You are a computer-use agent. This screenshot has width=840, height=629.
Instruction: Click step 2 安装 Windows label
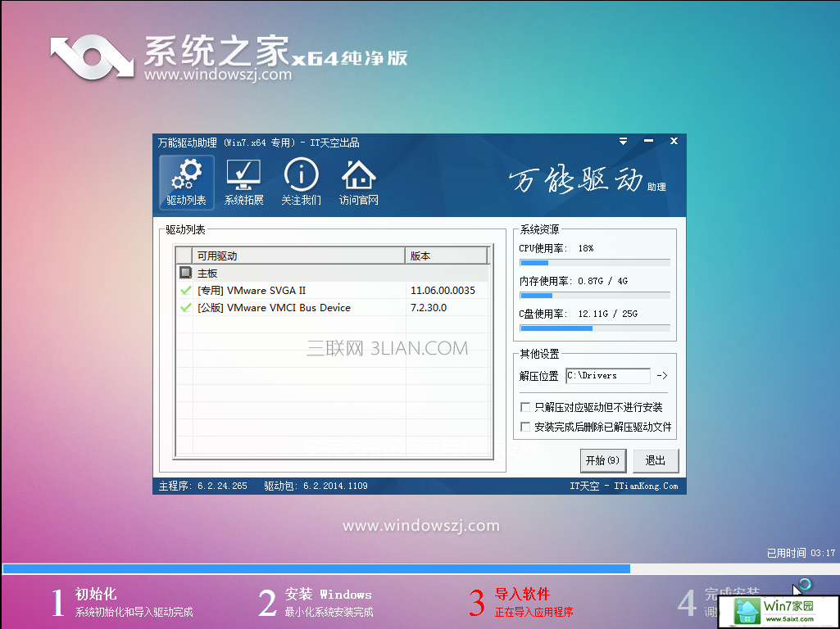coord(329,594)
